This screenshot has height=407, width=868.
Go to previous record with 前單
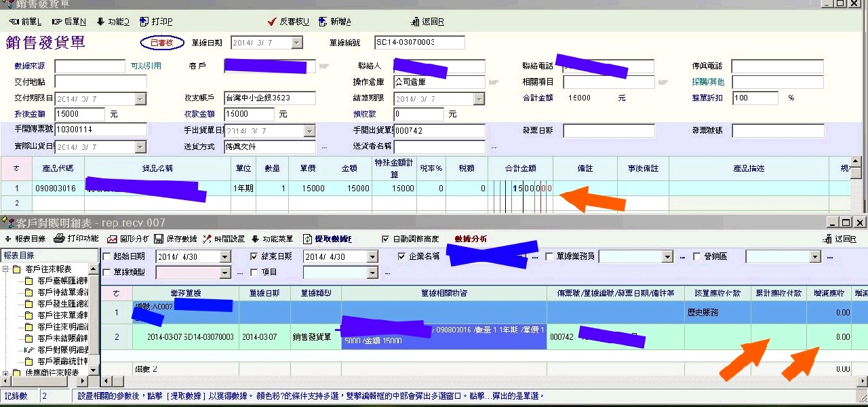pyautogui.click(x=25, y=22)
